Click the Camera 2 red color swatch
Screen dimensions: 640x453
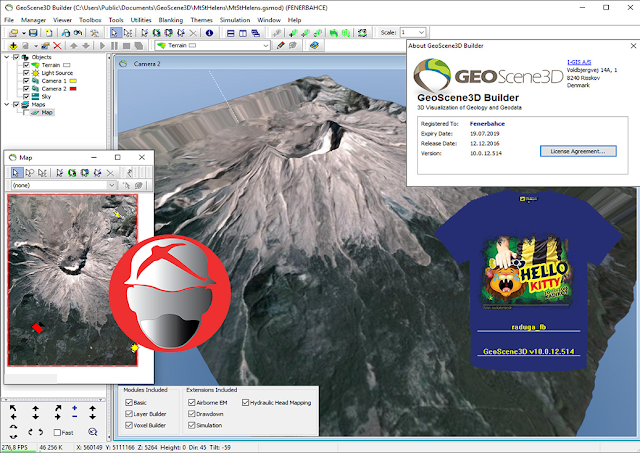tap(73, 89)
